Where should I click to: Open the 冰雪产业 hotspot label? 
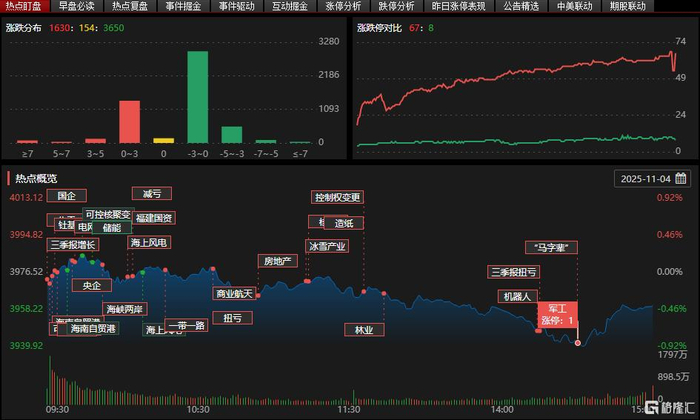click(327, 246)
